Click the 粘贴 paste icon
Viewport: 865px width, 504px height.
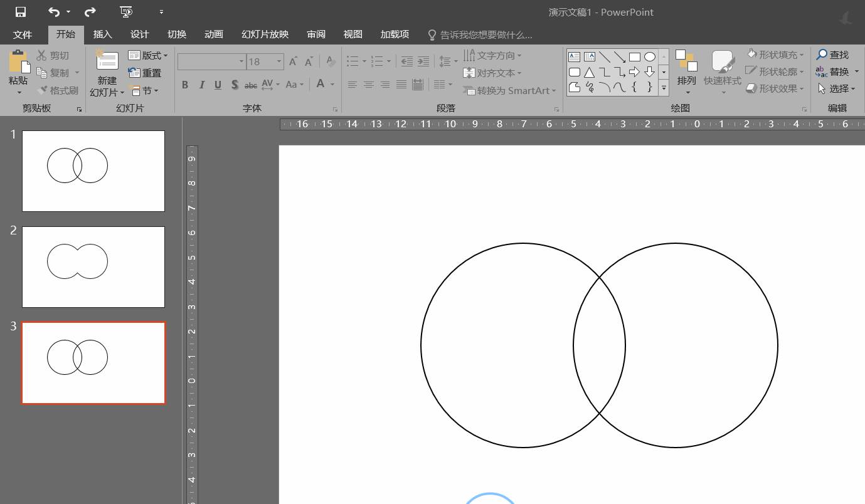point(19,62)
